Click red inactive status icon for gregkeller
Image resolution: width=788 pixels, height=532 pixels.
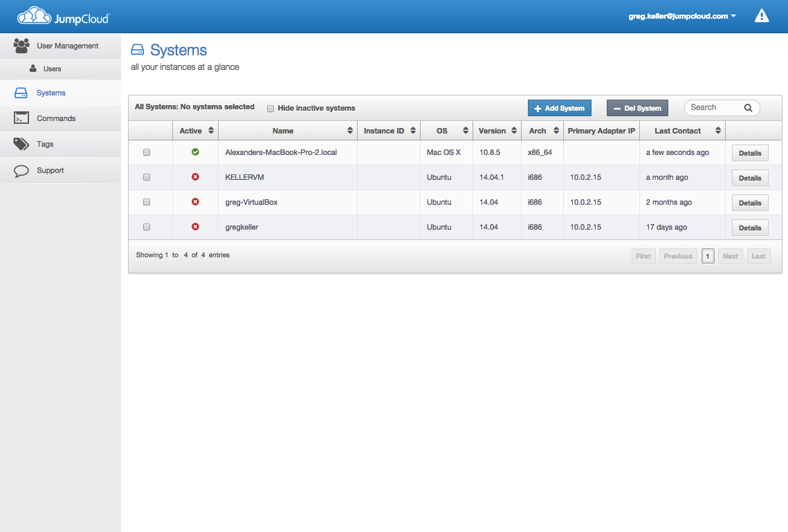click(196, 227)
